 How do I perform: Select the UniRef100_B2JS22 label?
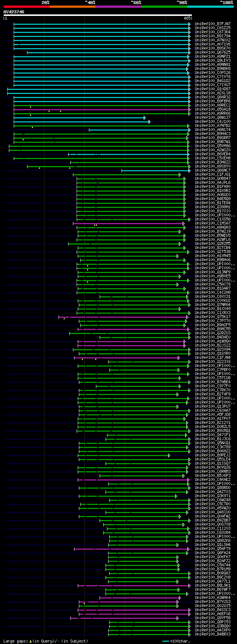pos(213,345)
